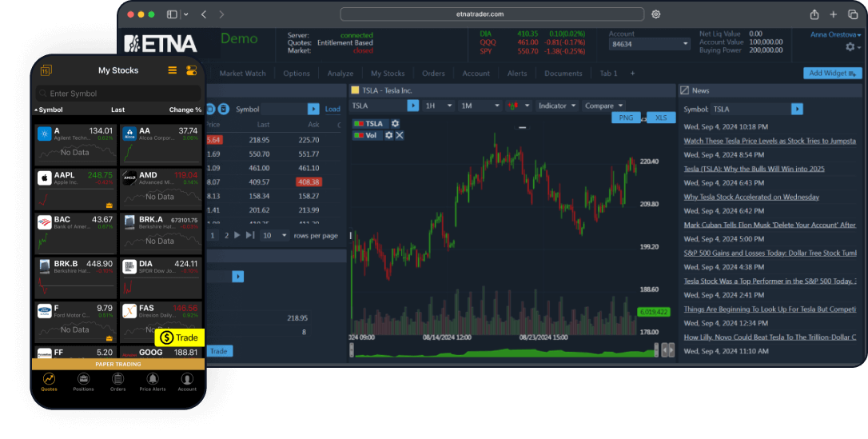Click the PAPER TRADING banner
Viewport: 868px width, 439px height.
click(x=118, y=365)
